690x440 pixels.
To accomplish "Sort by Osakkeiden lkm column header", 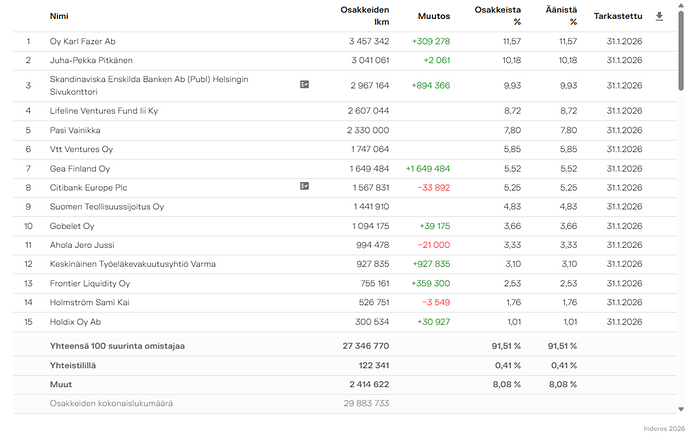I will [365, 15].
